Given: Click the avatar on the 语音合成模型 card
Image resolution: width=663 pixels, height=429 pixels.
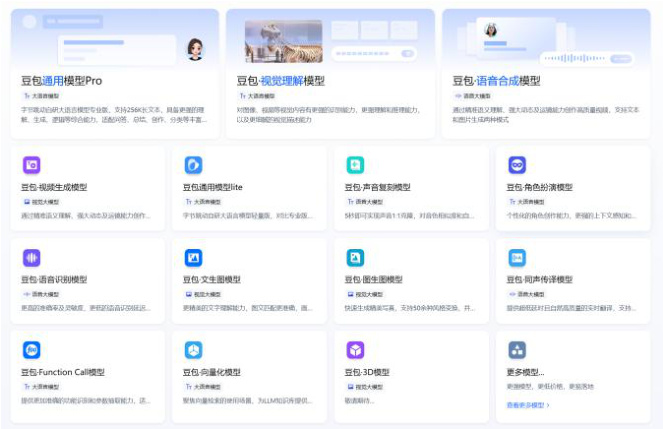Looking at the screenshot, I should click(x=491, y=30).
